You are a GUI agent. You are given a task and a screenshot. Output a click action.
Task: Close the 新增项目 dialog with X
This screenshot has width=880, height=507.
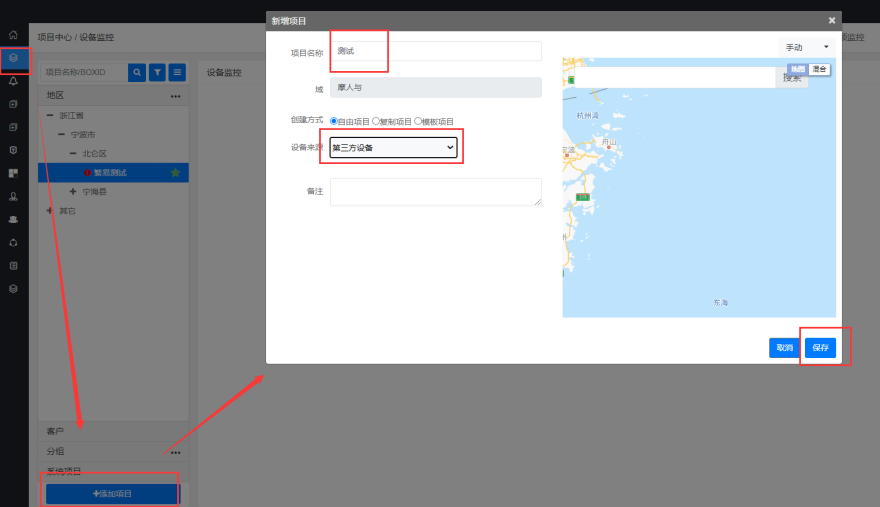832,20
